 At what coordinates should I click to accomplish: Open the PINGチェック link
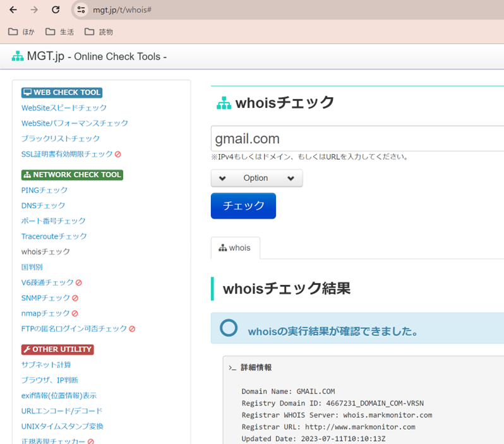(44, 190)
